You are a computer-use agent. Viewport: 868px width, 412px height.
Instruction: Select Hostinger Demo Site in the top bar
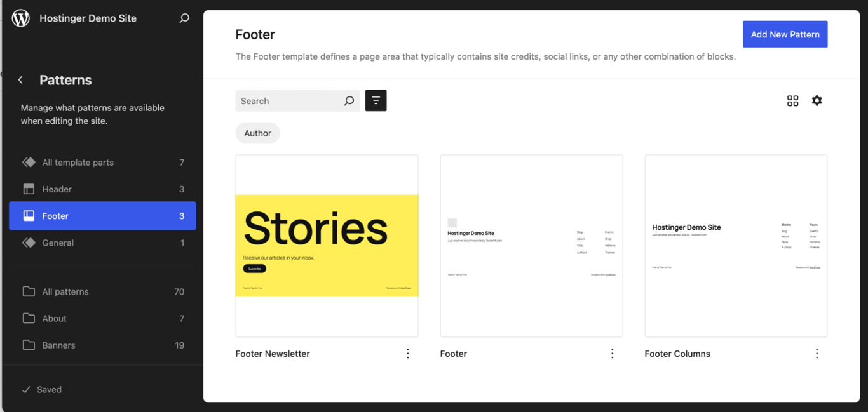[88, 18]
